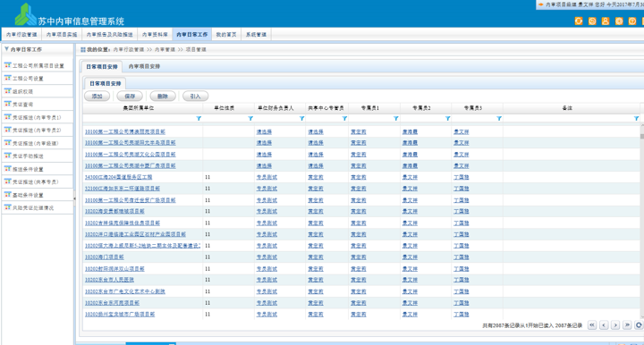Open 工程公司所属项目设置 via its sidebar icon
This screenshot has width=644, height=345.
7,65
